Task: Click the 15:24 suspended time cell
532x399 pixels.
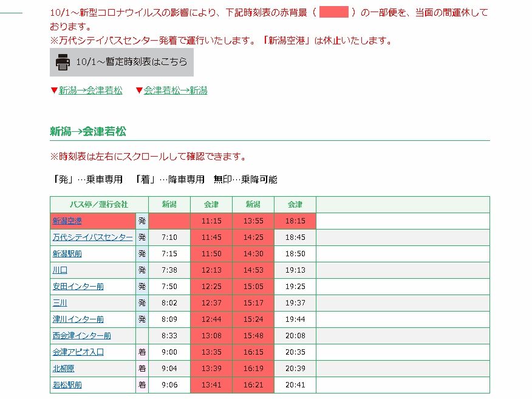Action: [253, 319]
